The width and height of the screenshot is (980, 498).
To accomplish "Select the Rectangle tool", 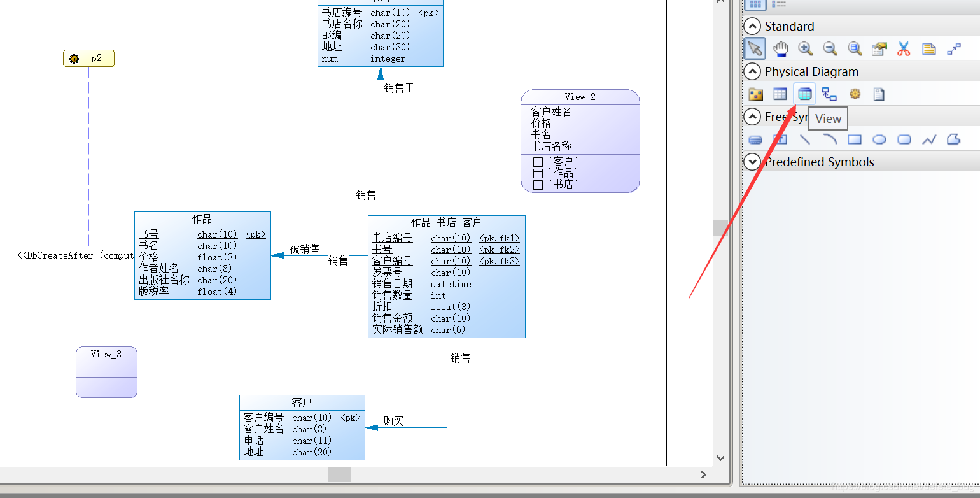I will 855,139.
